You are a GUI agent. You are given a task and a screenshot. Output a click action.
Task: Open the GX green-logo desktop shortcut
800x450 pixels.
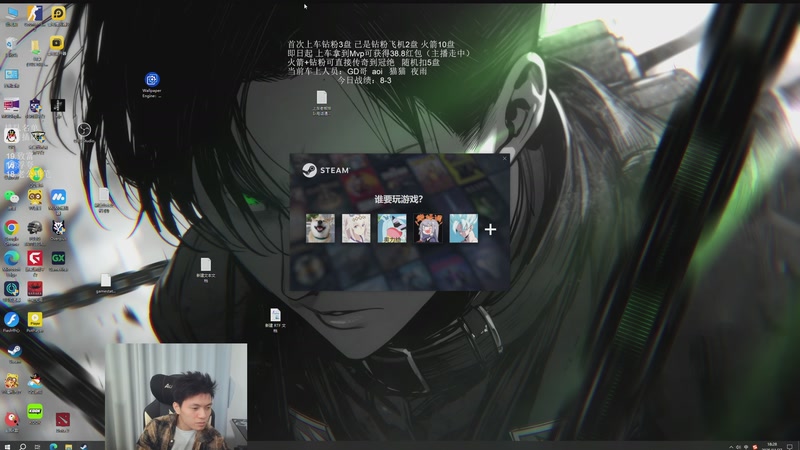tap(58, 261)
